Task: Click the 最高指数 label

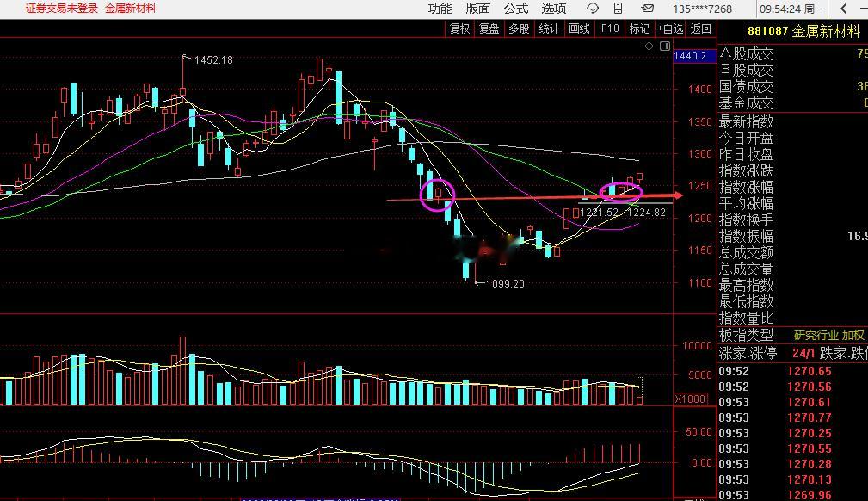Action: point(746,286)
